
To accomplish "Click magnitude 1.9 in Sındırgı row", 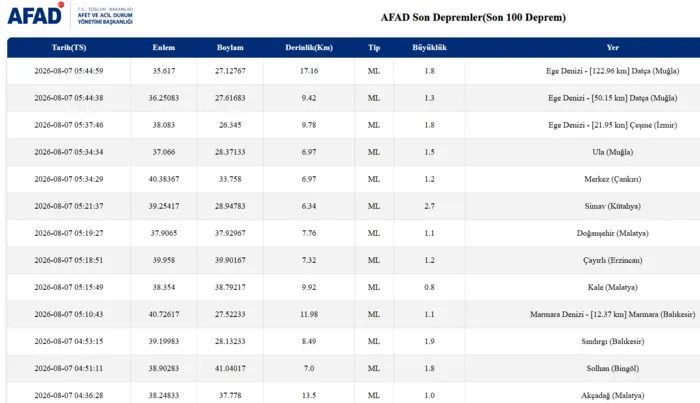I will click(x=429, y=341).
